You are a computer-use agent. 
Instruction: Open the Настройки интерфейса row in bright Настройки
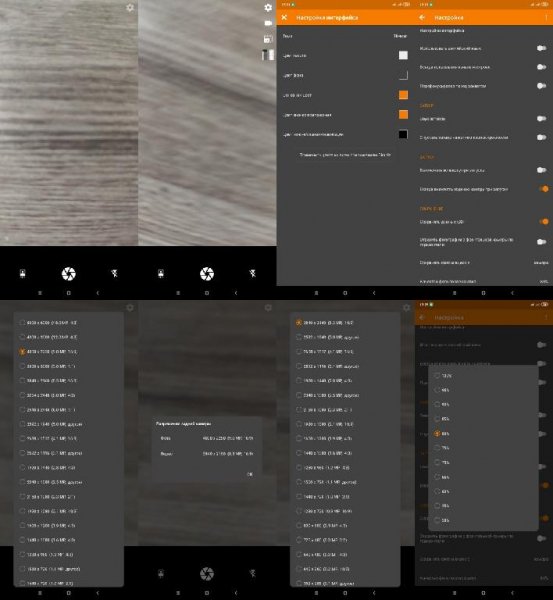point(484,31)
